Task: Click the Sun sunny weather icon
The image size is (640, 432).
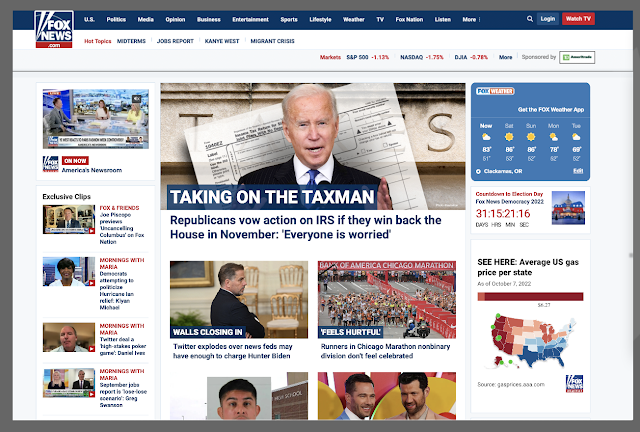Action: tap(531, 137)
